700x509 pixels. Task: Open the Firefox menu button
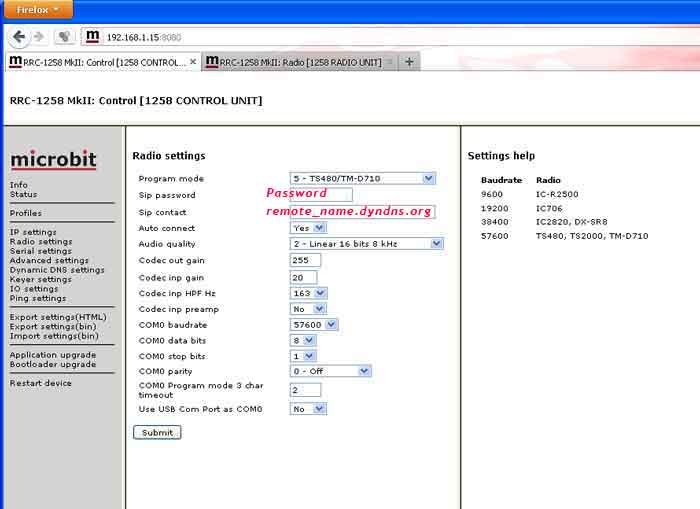pyautogui.click(x=38, y=9)
